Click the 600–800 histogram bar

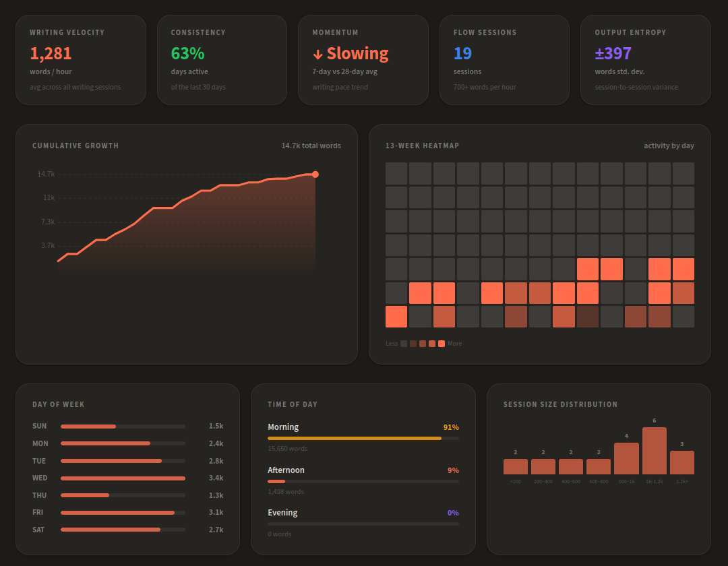click(599, 467)
